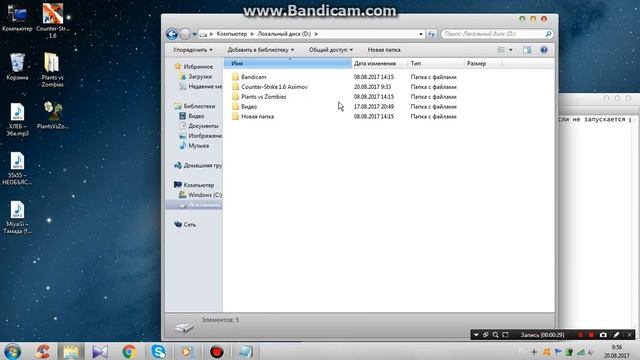The width and height of the screenshot is (640, 360).
Task: Click the Bandicam magnifier icon
Action: click(495, 335)
